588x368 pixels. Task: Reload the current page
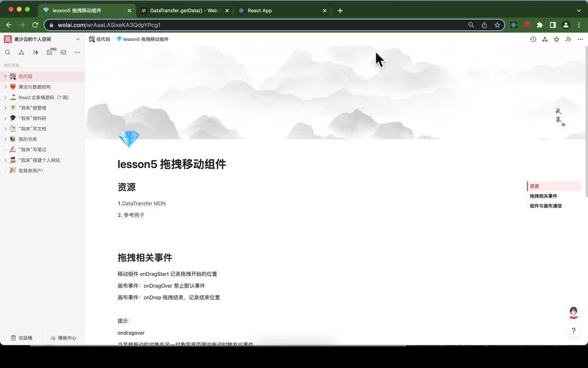pyautogui.click(x=35, y=25)
